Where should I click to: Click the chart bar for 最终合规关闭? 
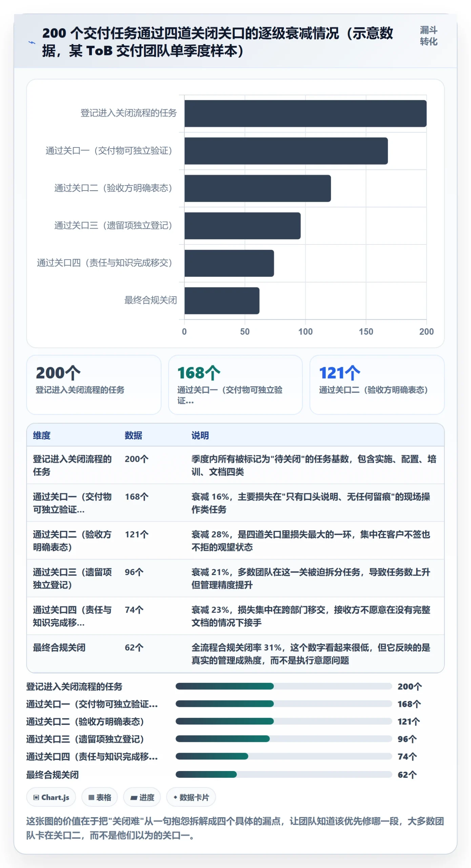tap(222, 301)
